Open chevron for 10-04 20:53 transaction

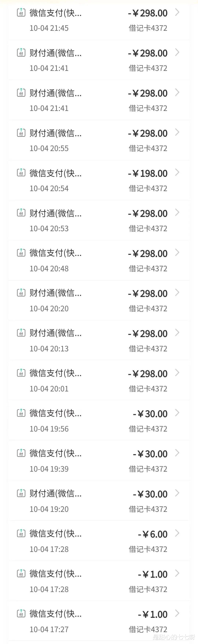pos(177,213)
